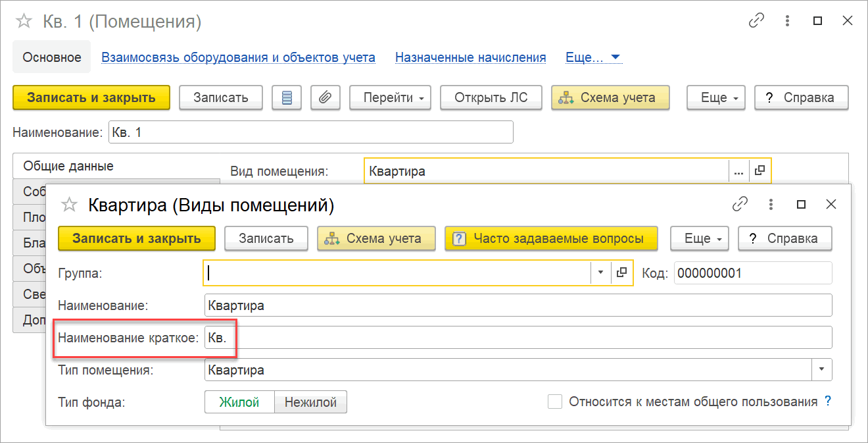This screenshot has width=868, height=443.
Task: Copy link icon in Кв. 1 window
Action: [756, 21]
